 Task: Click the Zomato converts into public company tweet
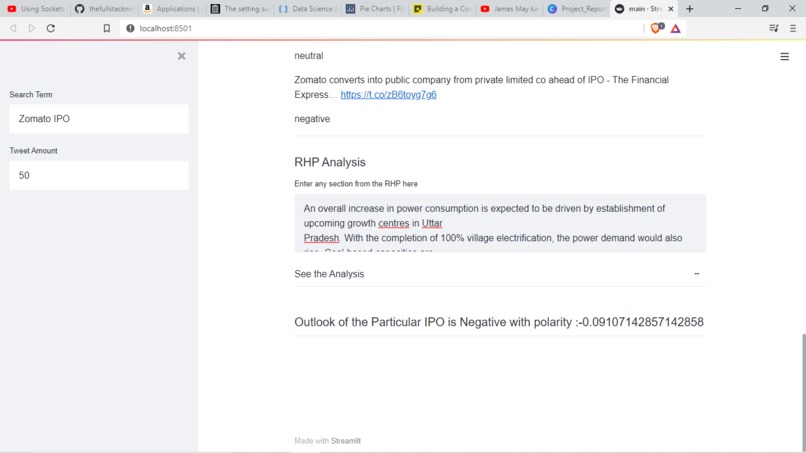coord(481,87)
